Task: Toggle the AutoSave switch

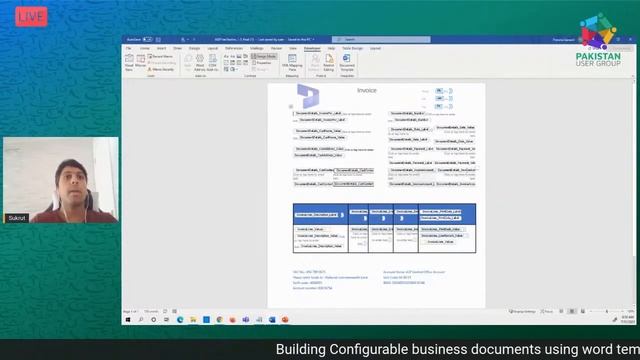Action: pos(148,40)
